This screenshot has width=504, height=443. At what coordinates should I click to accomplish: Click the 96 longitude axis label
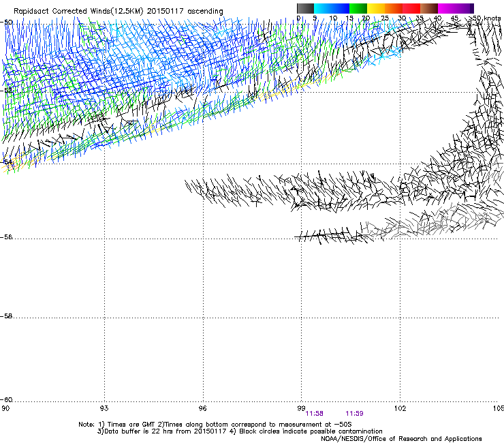pos(202,408)
